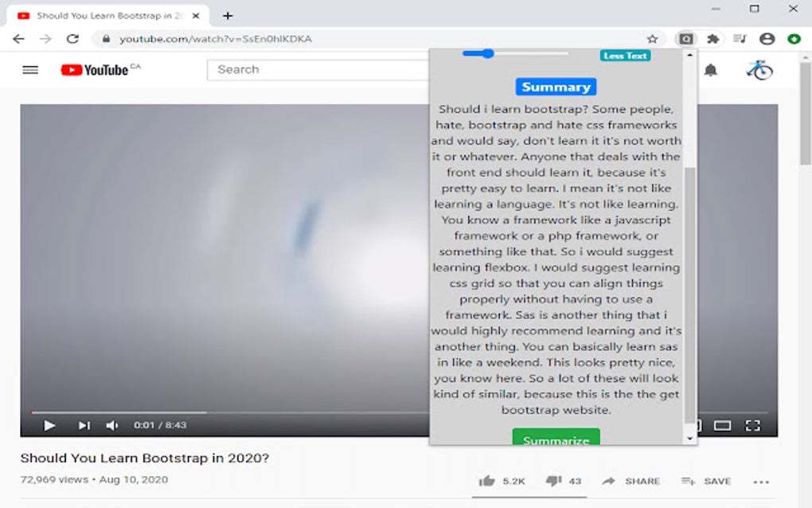Enter fullscreen mode in the video player
Viewport: 812px width, 508px height.
(x=752, y=425)
